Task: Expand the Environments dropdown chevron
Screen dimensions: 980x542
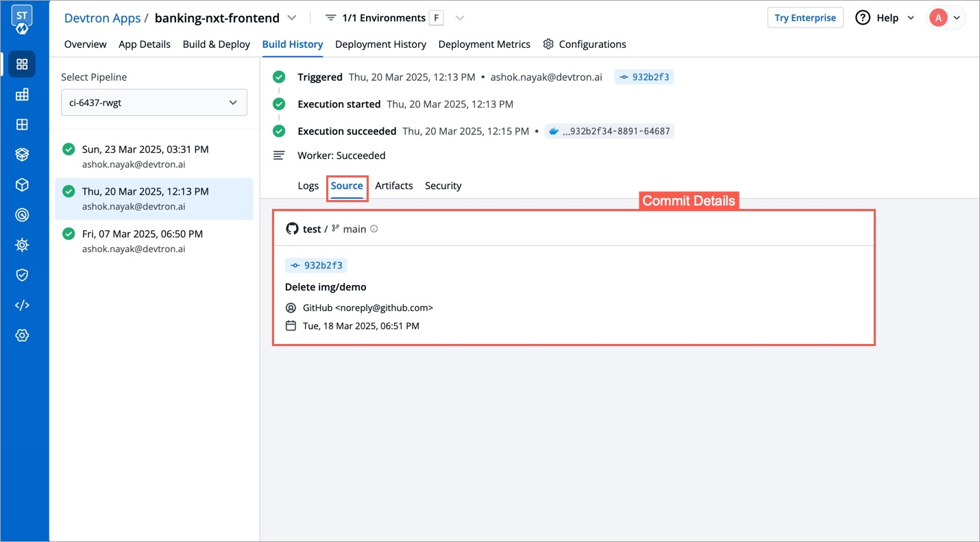Action: pyautogui.click(x=460, y=18)
